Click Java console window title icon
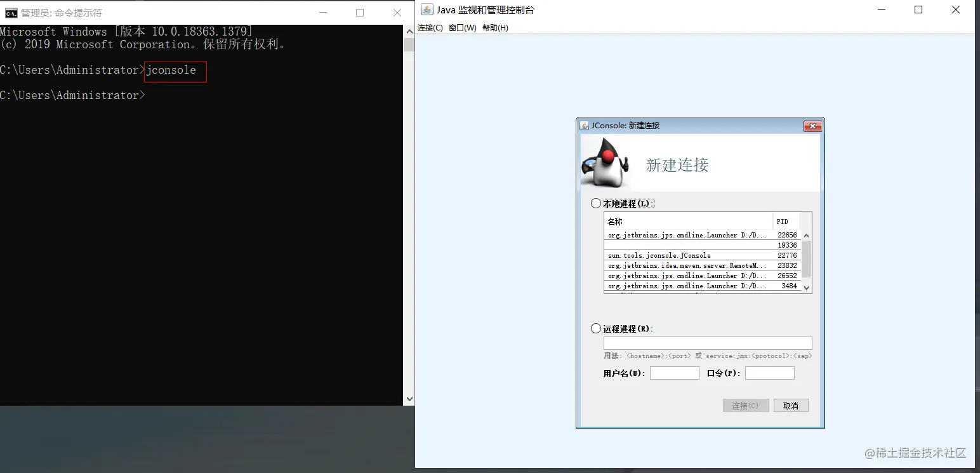Image resolution: width=980 pixels, height=473 pixels. (427, 10)
